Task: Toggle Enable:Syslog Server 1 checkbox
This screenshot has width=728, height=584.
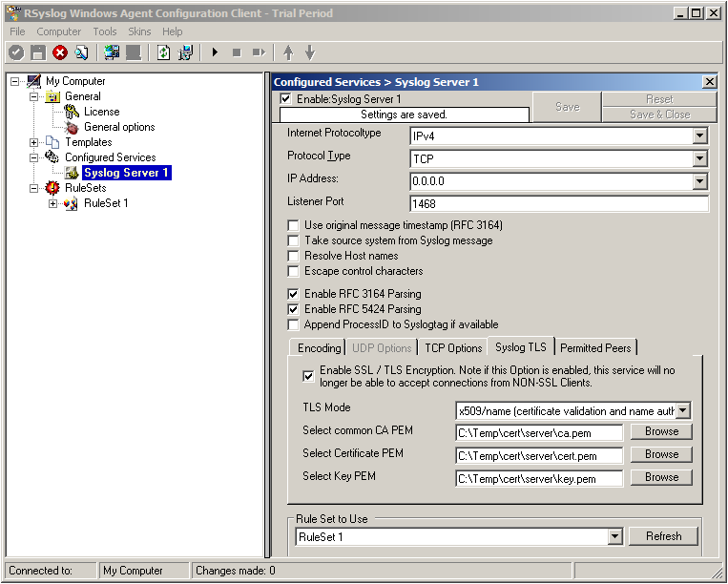Action: coord(285,99)
